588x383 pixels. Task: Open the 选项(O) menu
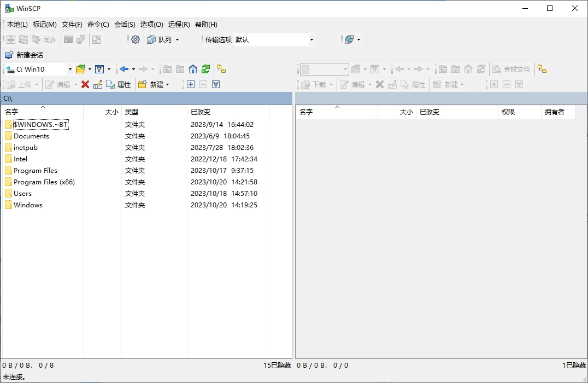(152, 24)
